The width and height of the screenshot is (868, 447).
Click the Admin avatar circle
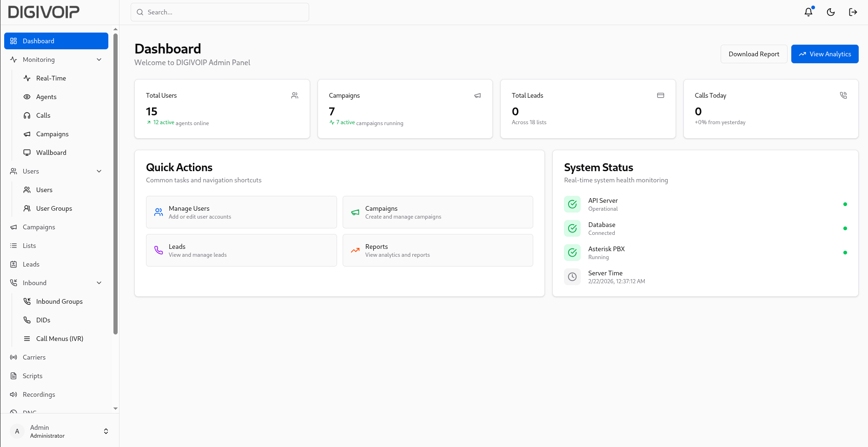[17, 431]
